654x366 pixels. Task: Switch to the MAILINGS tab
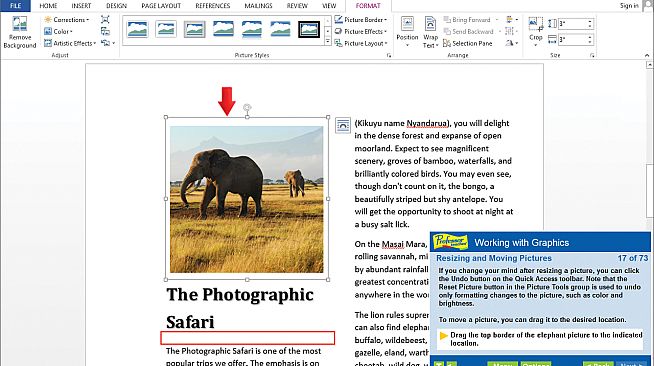point(258,6)
